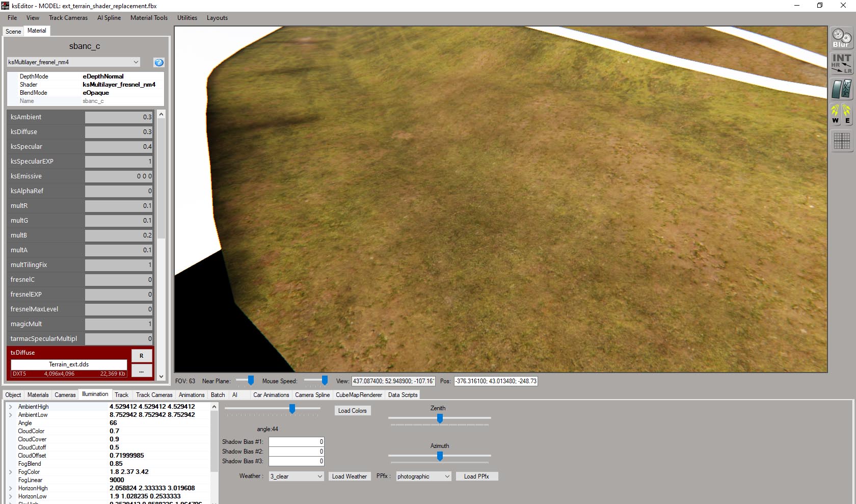Image resolution: width=856 pixels, height=504 pixels.
Task: Expand the AmbientHigh row
Action: point(10,407)
